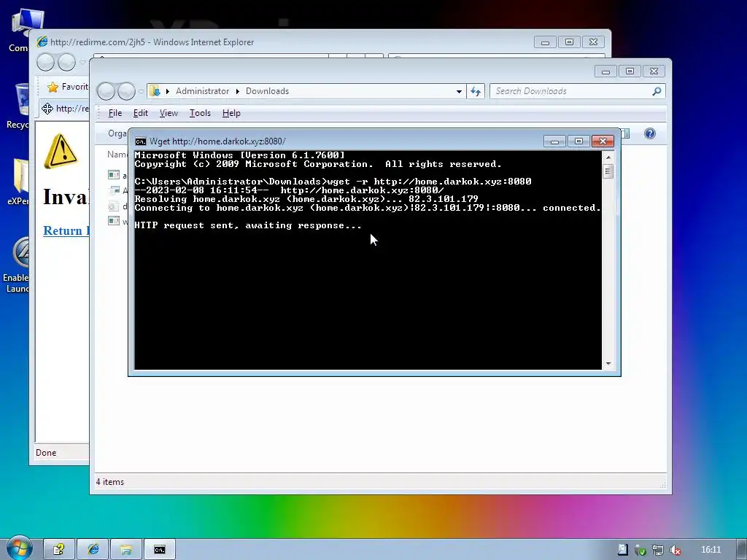Click cmd icon in Wget window title bar

click(x=140, y=141)
